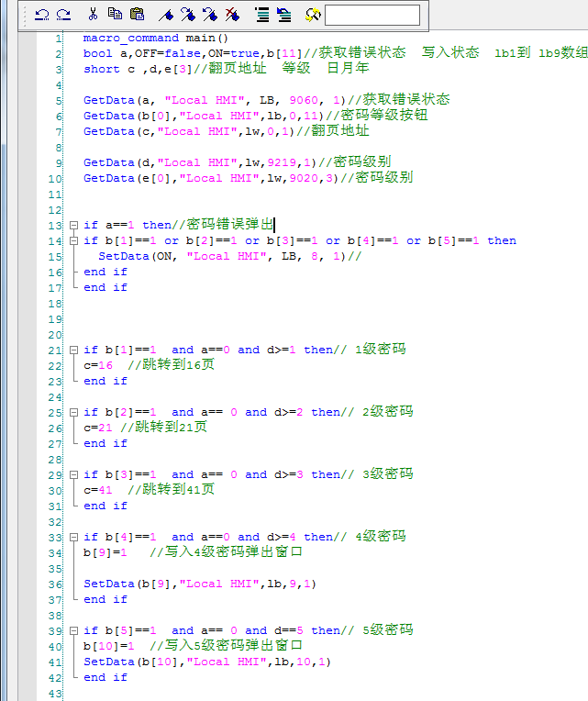Click the Redo arrow icon
This screenshot has height=701, width=588.
pos(63,15)
